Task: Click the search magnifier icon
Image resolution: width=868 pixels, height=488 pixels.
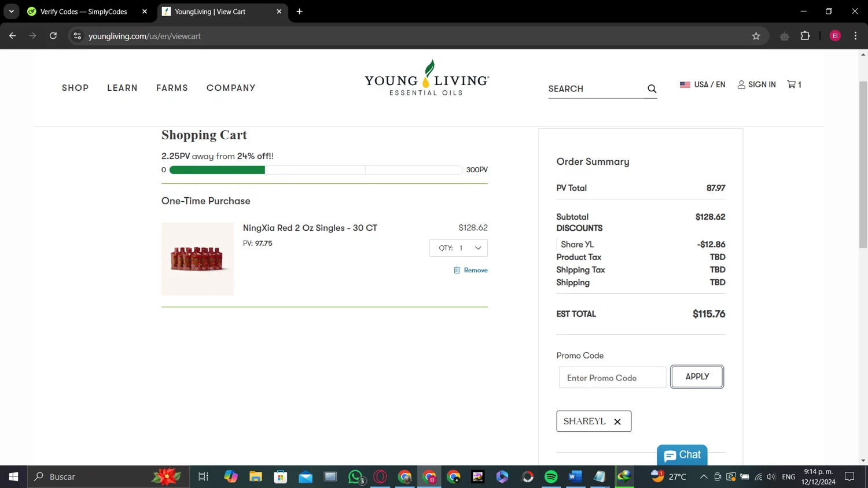Action: (652, 89)
